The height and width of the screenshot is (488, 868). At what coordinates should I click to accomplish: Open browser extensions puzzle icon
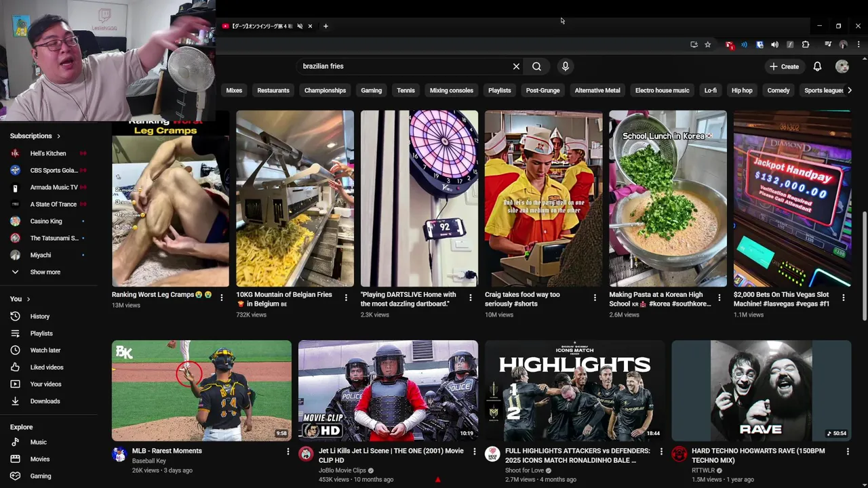806,45
